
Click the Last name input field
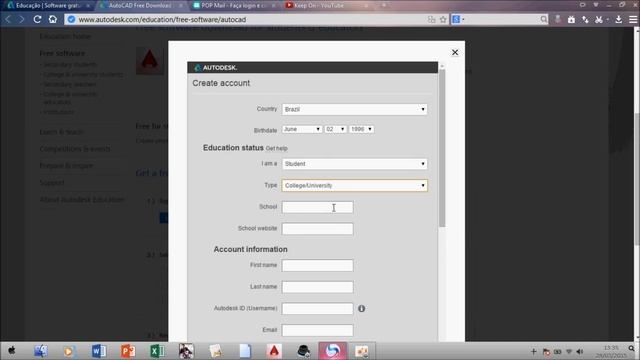tap(317, 287)
